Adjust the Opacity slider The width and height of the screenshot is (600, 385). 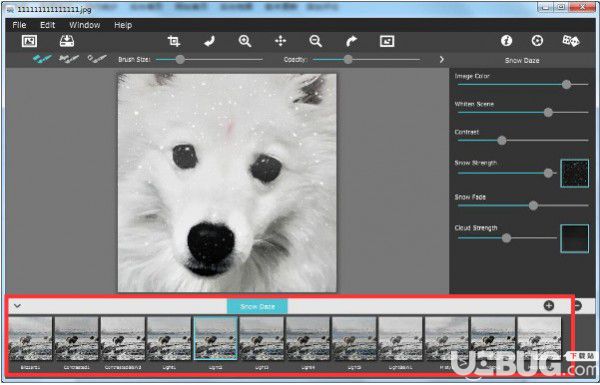pyautogui.click(x=366, y=59)
